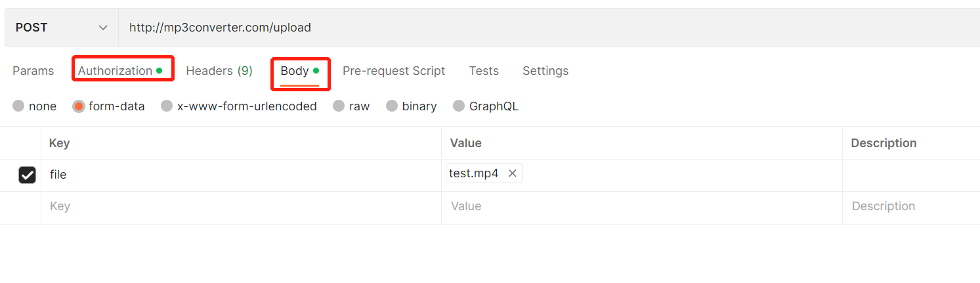Select the none body type
The height and width of the screenshot is (283, 980).
[18, 106]
